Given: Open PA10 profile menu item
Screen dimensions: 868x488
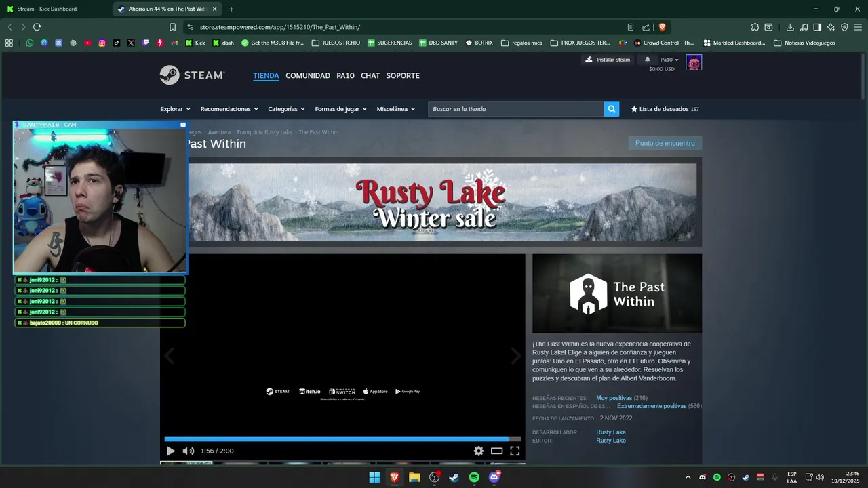Looking at the screenshot, I should [345, 75].
